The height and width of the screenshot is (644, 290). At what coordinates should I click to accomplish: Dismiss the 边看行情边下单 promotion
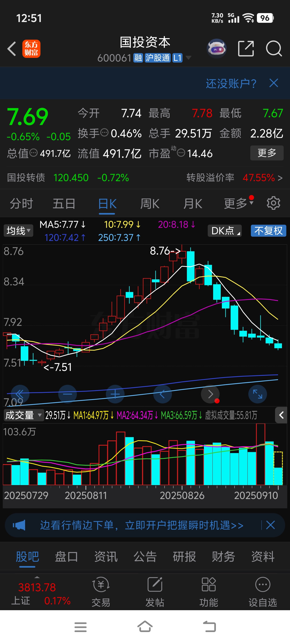click(270, 525)
